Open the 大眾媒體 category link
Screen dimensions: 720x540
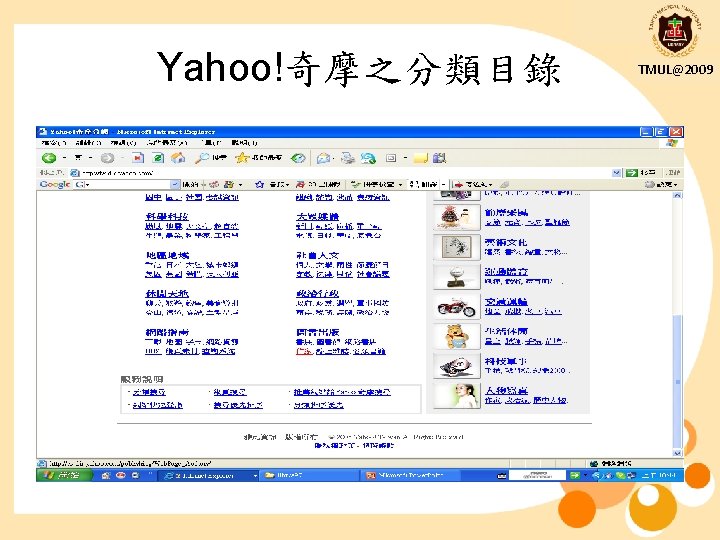317,216
